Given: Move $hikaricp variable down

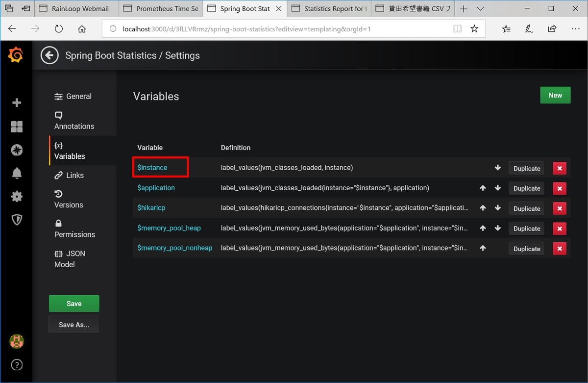Looking at the screenshot, I should click(x=498, y=208).
